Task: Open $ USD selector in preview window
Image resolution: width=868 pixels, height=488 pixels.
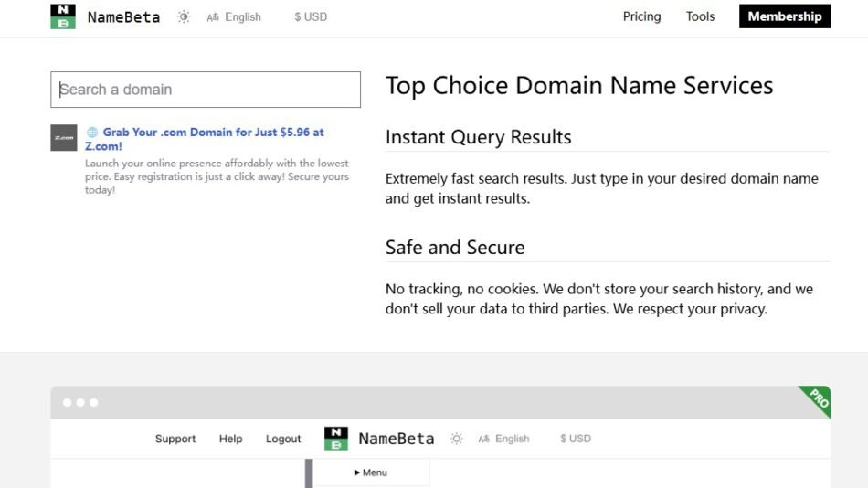Action: point(575,439)
